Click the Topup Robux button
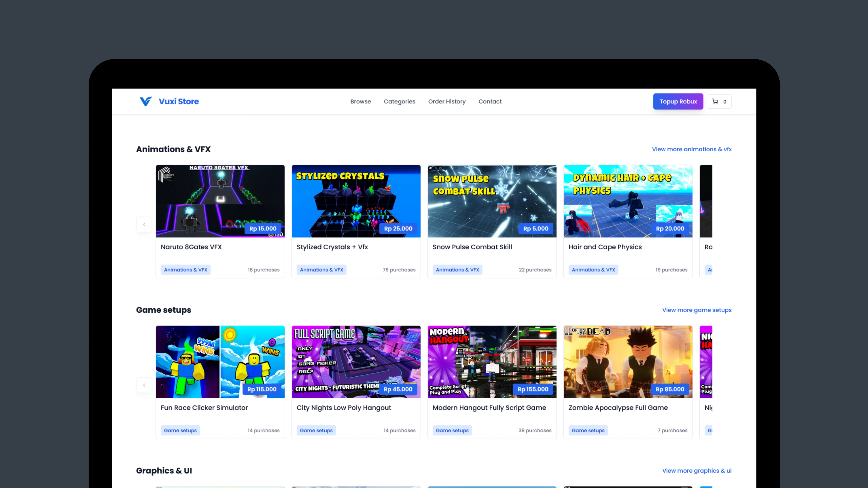This screenshot has height=488, width=868. [x=678, y=101]
